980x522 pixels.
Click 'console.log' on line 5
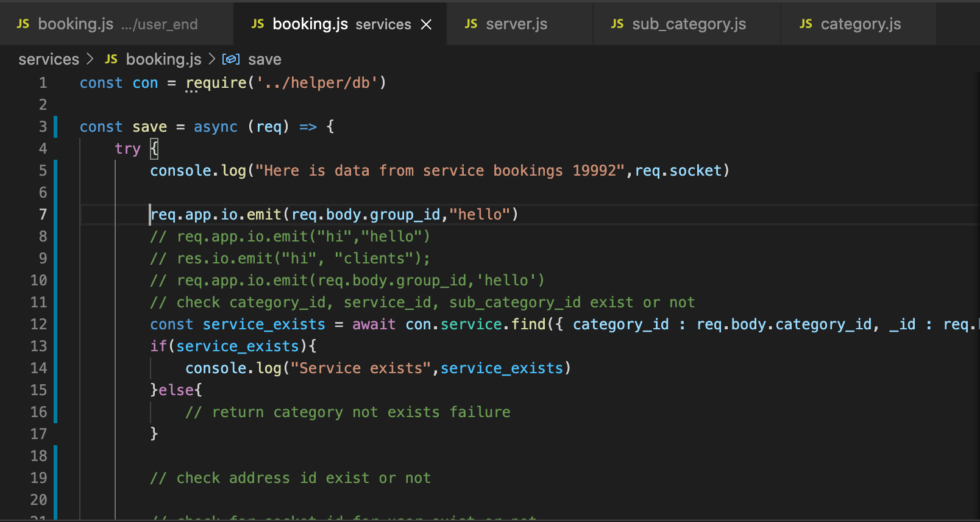[x=198, y=171]
